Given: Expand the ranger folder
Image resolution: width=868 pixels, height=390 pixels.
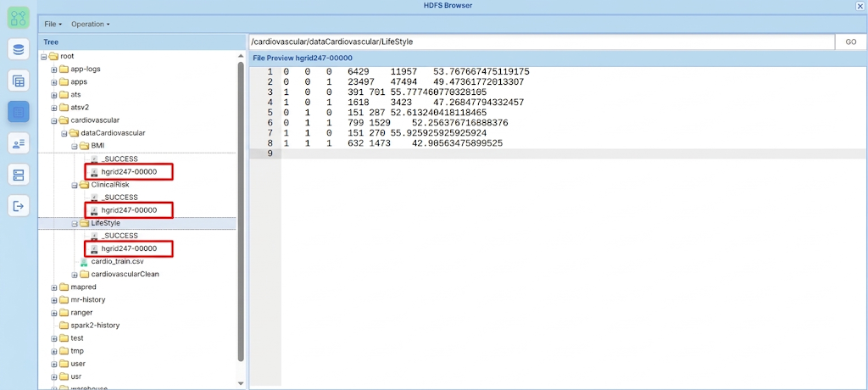Looking at the screenshot, I should pyautogui.click(x=54, y=313).
